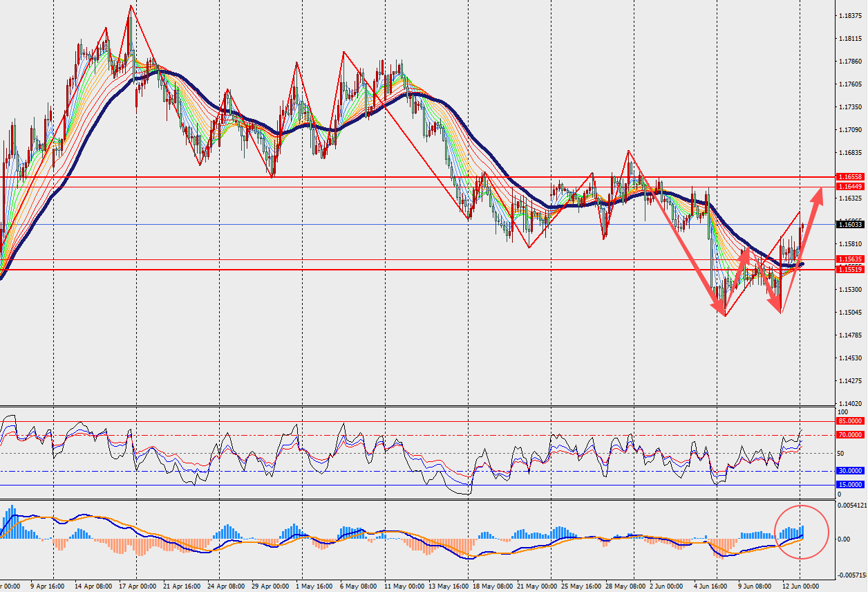Screen dimensions: 868x592
Task: Click the 1.15045 price scale value
Action: 849,312
